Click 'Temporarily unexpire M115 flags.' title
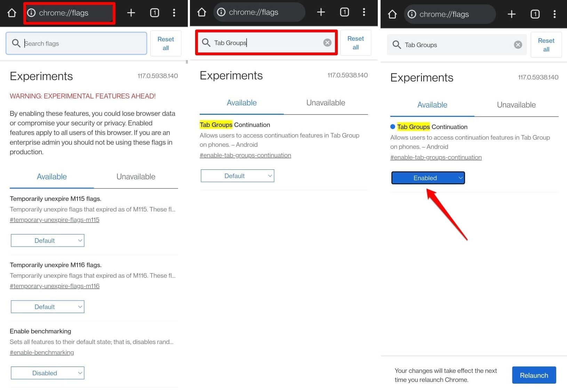The width and height of the screenshot is (567, 392). [56, 199]
